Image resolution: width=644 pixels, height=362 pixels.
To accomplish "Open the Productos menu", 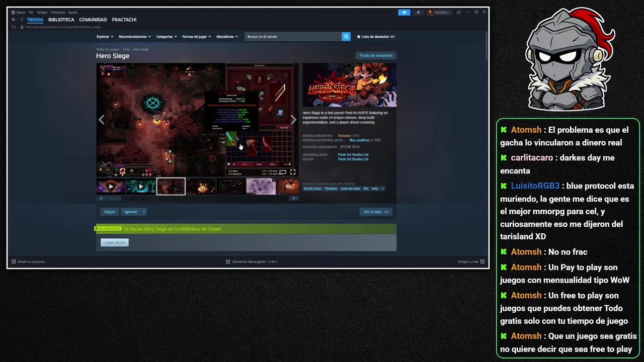I will point(58,12).
